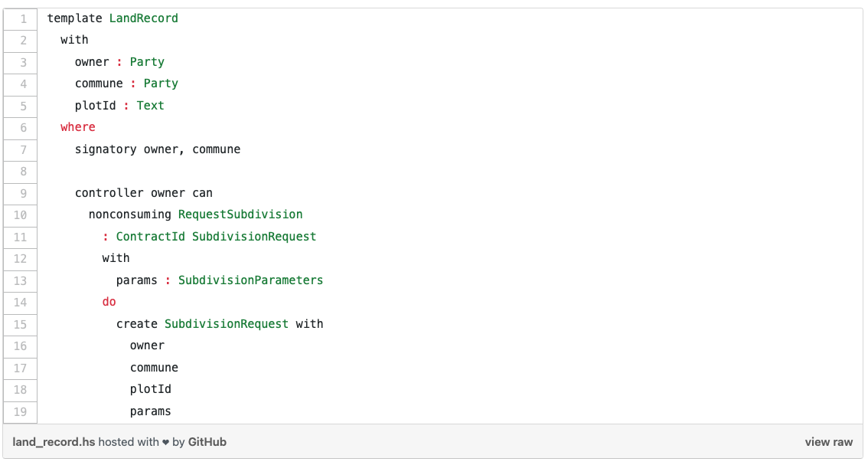Image resolution: width=868 pixels, height=465 pixels.
Task: Select line number 1
Action: tap(24, 18)
